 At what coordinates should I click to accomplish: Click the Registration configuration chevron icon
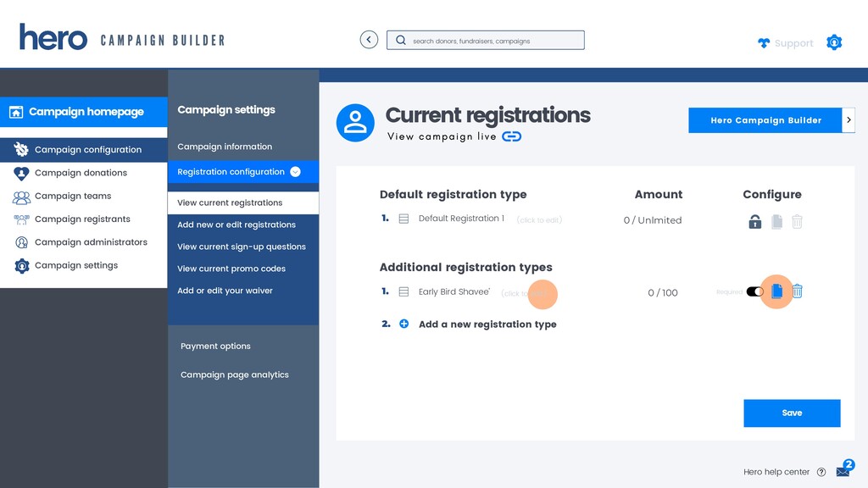pyautogui.click(x=296, y=172)
